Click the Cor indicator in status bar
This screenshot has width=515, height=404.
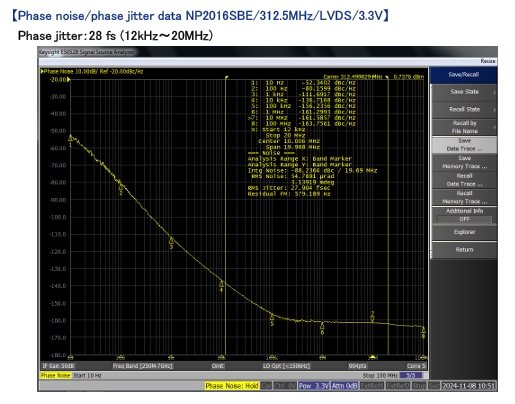[x=266, y=386]
